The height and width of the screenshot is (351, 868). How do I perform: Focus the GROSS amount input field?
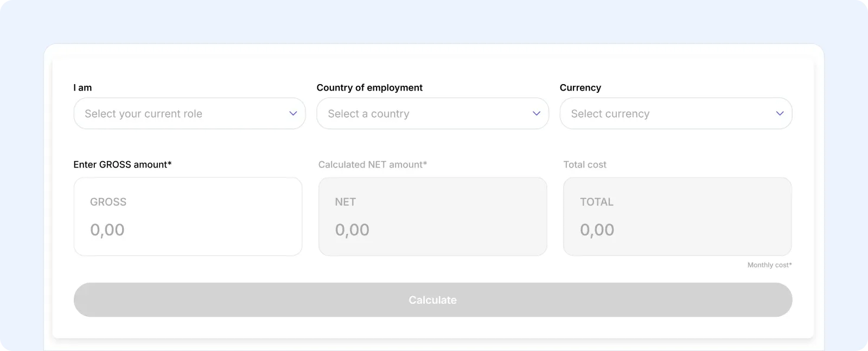tap(188, 216)
